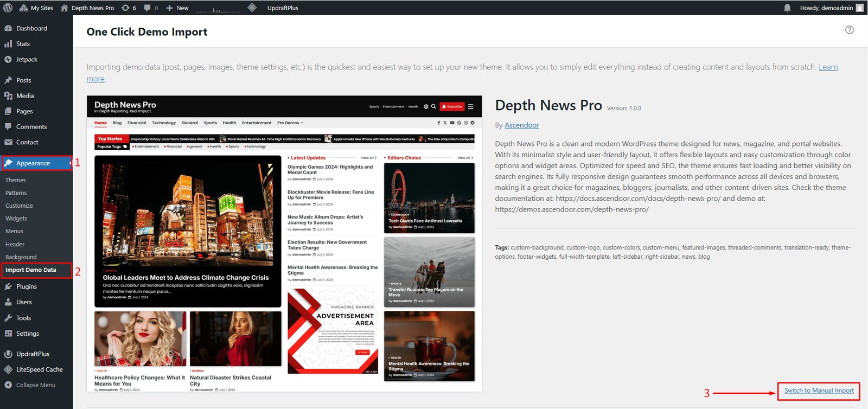Click Switch to Manual Import link
868x409 pixels.
pyautogui.click(x=819, y=391)
